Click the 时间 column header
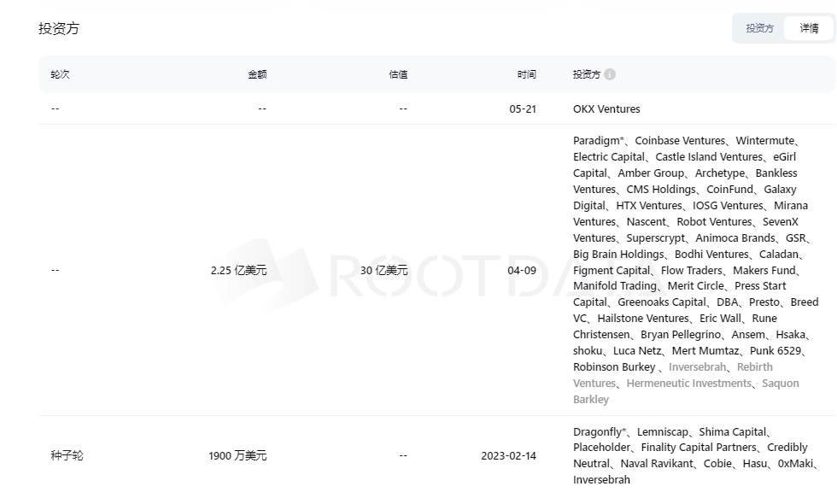 [526, 74]
